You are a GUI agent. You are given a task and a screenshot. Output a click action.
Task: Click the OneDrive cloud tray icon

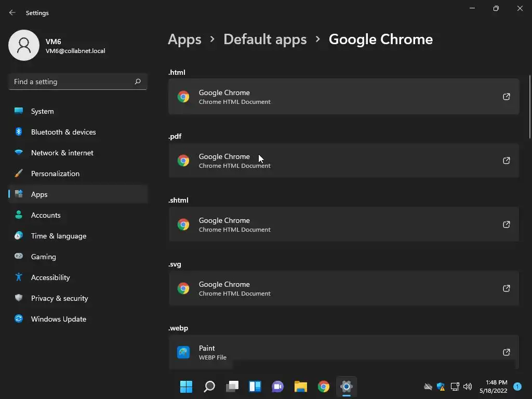428,387
